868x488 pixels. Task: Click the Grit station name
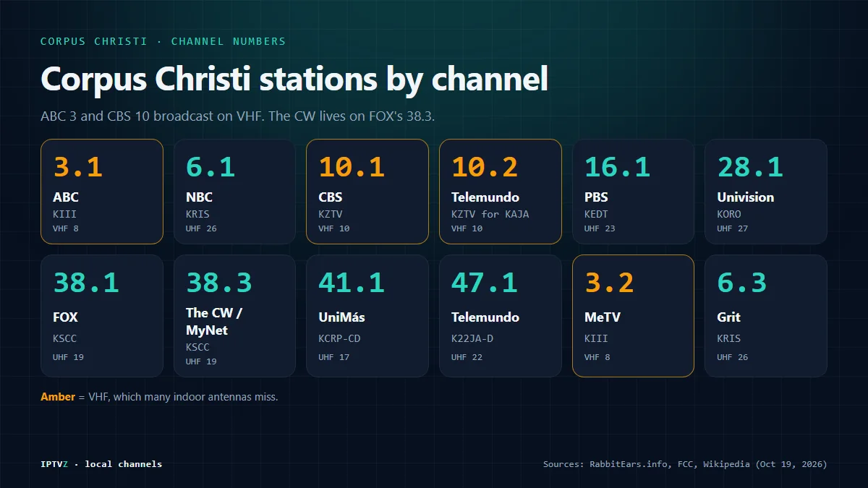[x=728, y=317]
